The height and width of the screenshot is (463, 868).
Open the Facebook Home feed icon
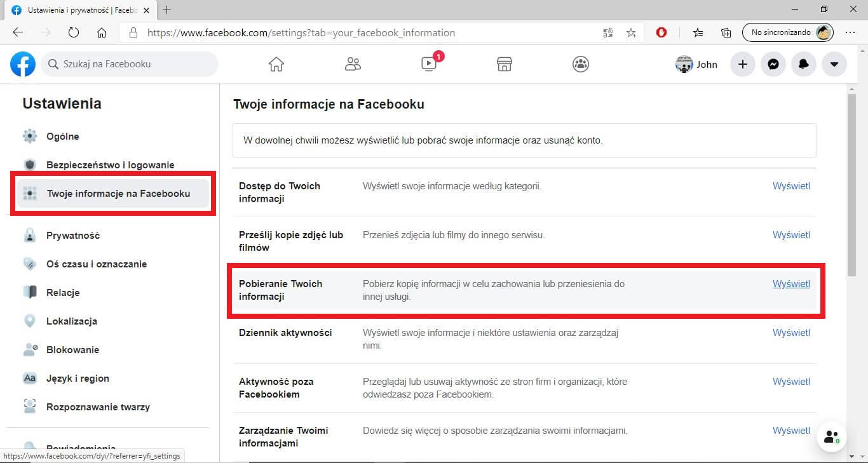tap(276, 64)
